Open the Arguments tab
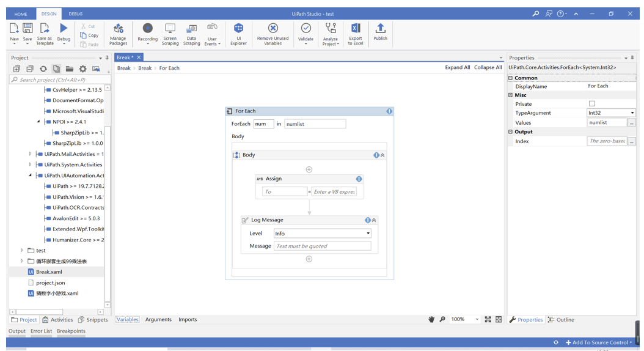The height and width of the screenshot is (351, 644). (x=158, y=319)
